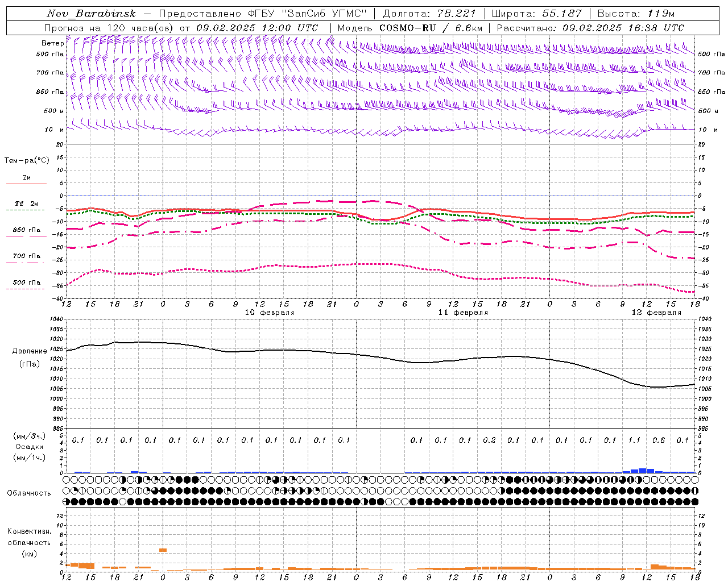Click the Модель COSMO-RU / 6.6км text
This screenshot has width=728, height=582.
410,27
